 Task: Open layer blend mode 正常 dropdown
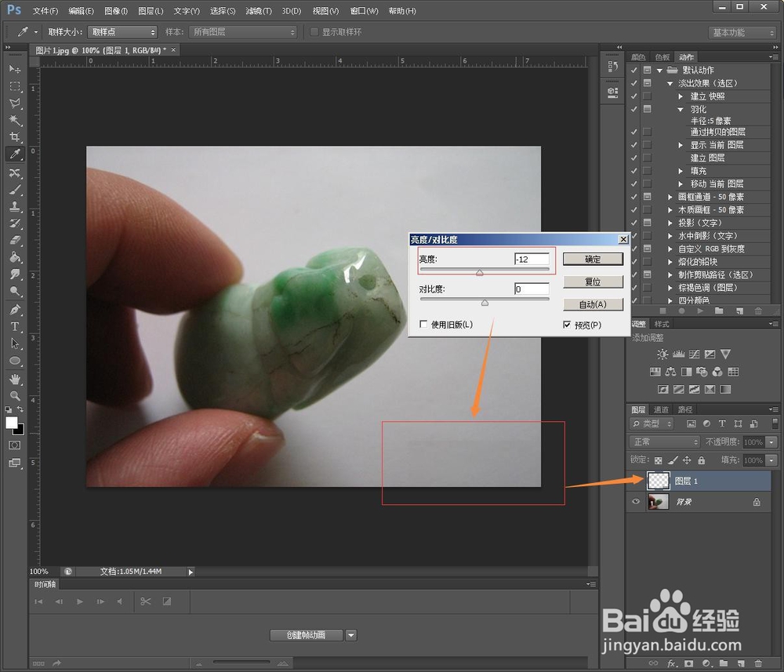point(664,442)
